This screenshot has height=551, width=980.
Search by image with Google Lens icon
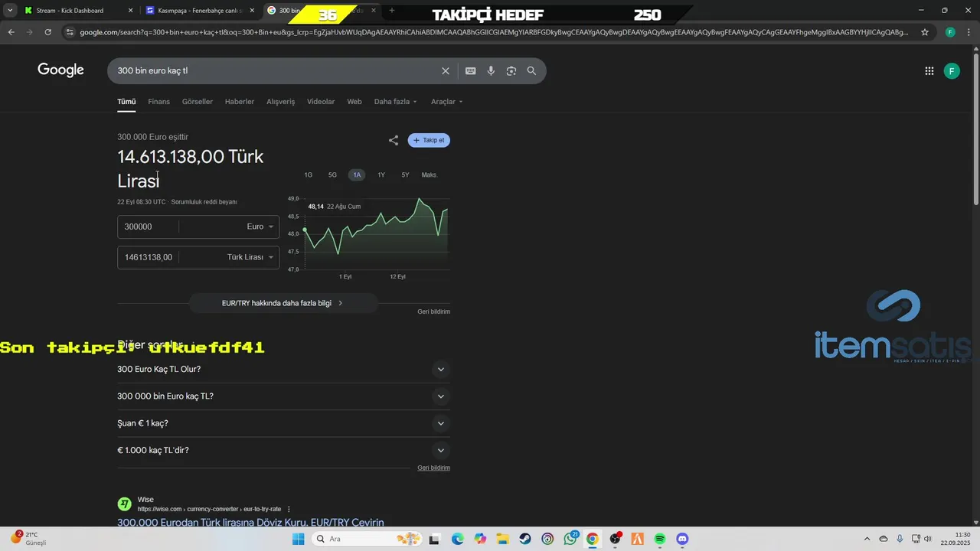click(x=511, y=70)
